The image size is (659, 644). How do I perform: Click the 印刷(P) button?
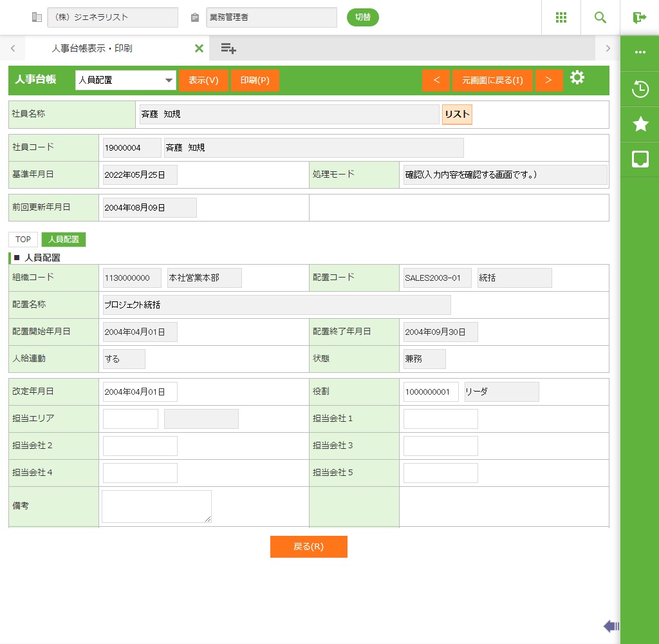pos(255,80)
